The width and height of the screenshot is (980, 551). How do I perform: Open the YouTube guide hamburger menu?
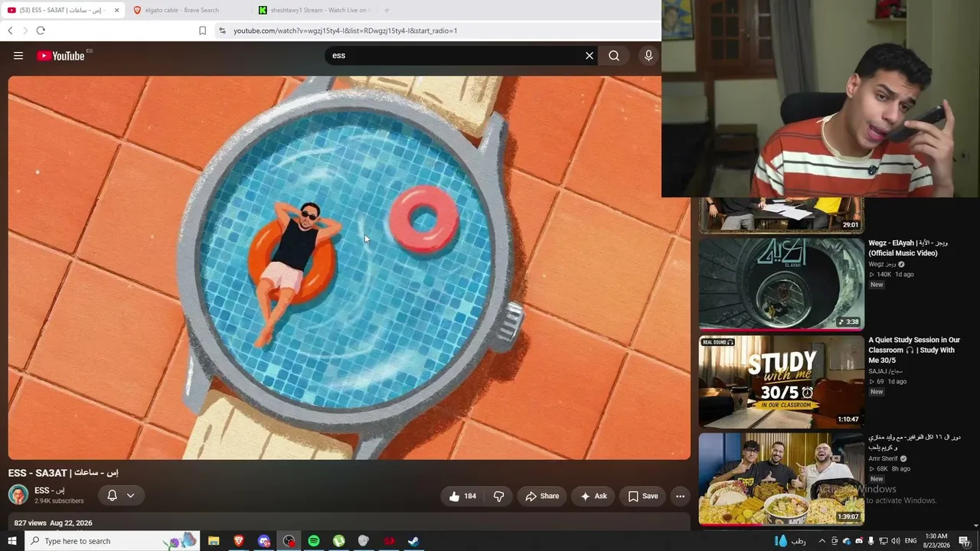click(x=18, y=56)
